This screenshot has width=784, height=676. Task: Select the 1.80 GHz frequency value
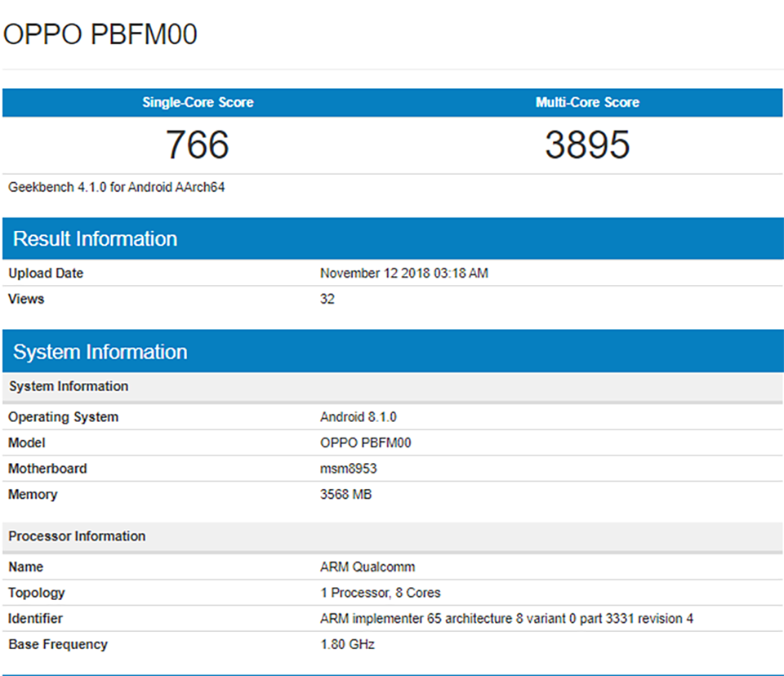click(x=348, y=644)
